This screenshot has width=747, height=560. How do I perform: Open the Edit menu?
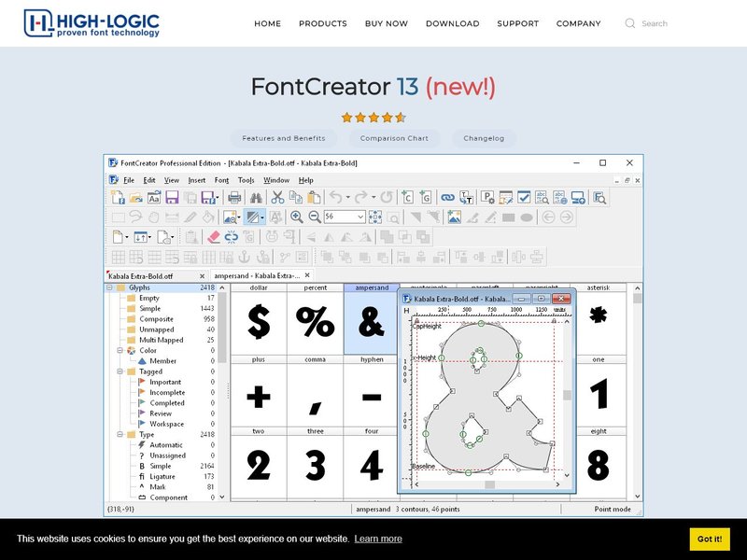click(x=149, y=180)
